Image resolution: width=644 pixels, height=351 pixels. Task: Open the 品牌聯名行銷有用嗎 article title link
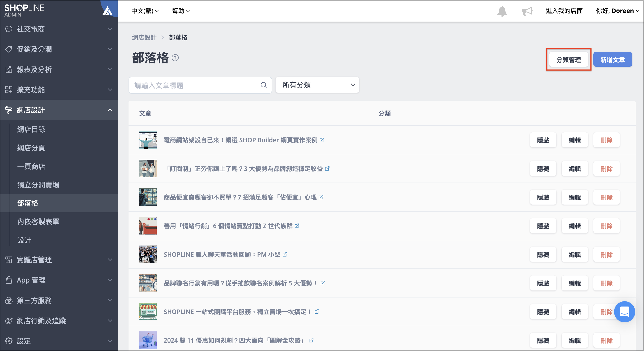coord(241,283)
